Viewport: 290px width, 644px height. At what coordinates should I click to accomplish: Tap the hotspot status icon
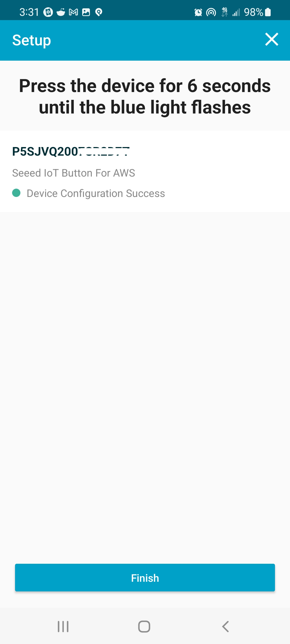[211, 12]
